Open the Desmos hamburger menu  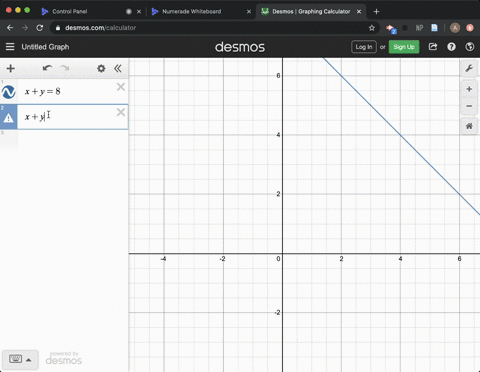pyautogui.click(x=10, y=47)
